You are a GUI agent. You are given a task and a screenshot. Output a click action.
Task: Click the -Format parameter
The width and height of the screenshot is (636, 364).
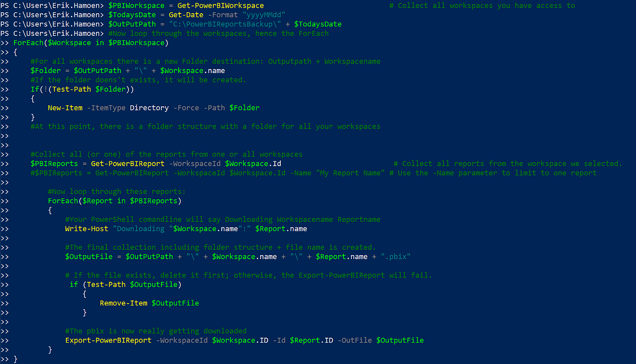pyautogui.click(x=223, y=15)
